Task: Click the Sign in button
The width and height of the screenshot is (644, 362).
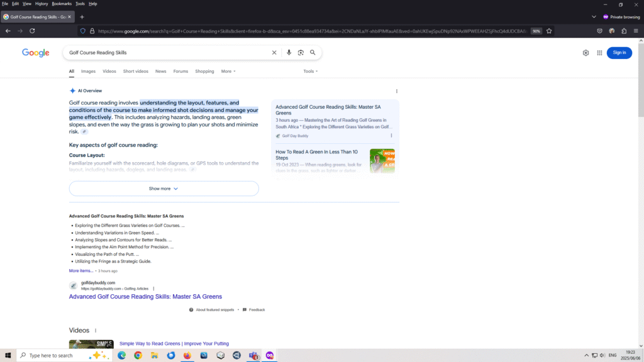Action: coord(619,53)
